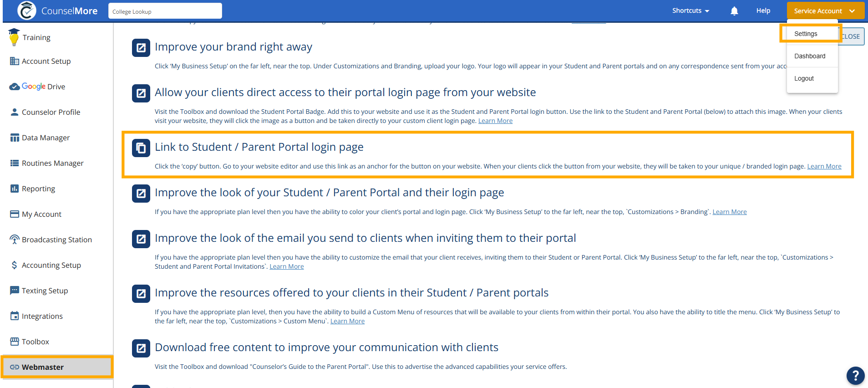Click edit icon beside Download free content
Image resolution: width=868 pixels, height=388 pixels.
(x=141, y=348)
